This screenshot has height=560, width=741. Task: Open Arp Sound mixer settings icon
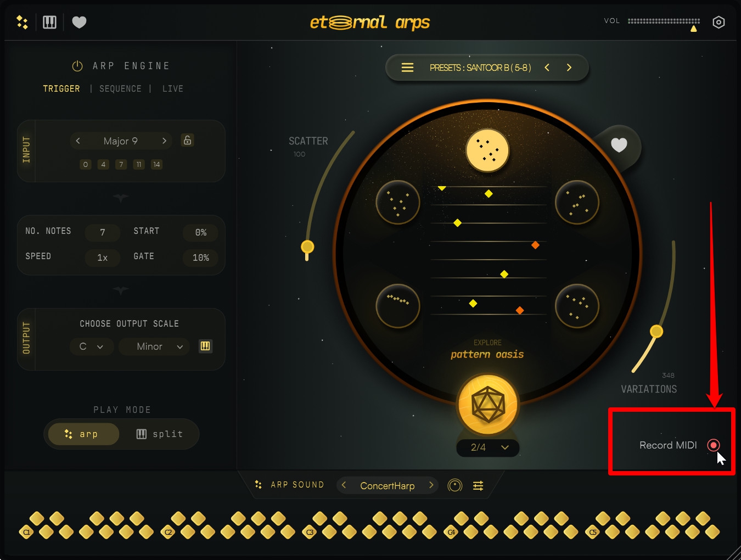tap(478, 485)
